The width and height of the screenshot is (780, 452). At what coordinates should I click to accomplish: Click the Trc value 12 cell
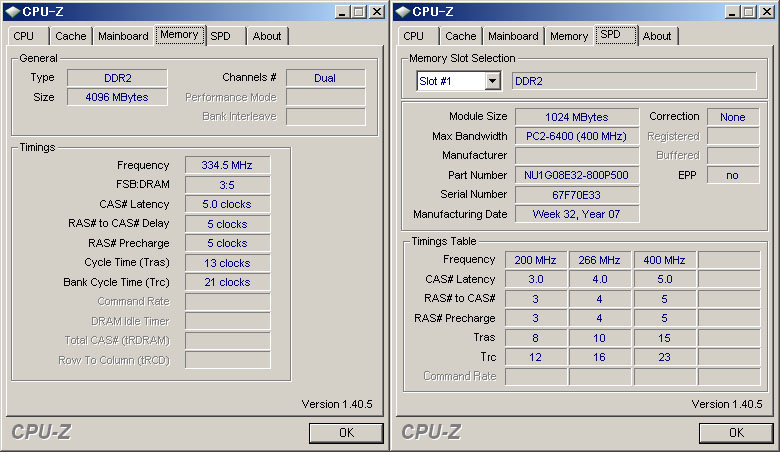pyautogui.click(x=536, y=357)
